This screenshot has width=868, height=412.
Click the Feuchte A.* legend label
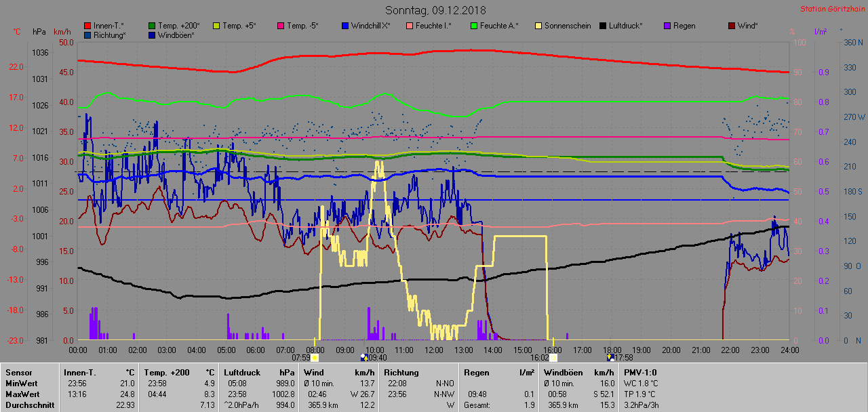[x=499, y=26]
